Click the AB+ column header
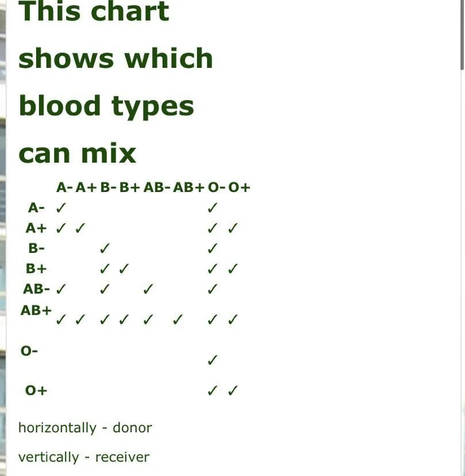Viewport: 465px width, 476px height. 189,187
